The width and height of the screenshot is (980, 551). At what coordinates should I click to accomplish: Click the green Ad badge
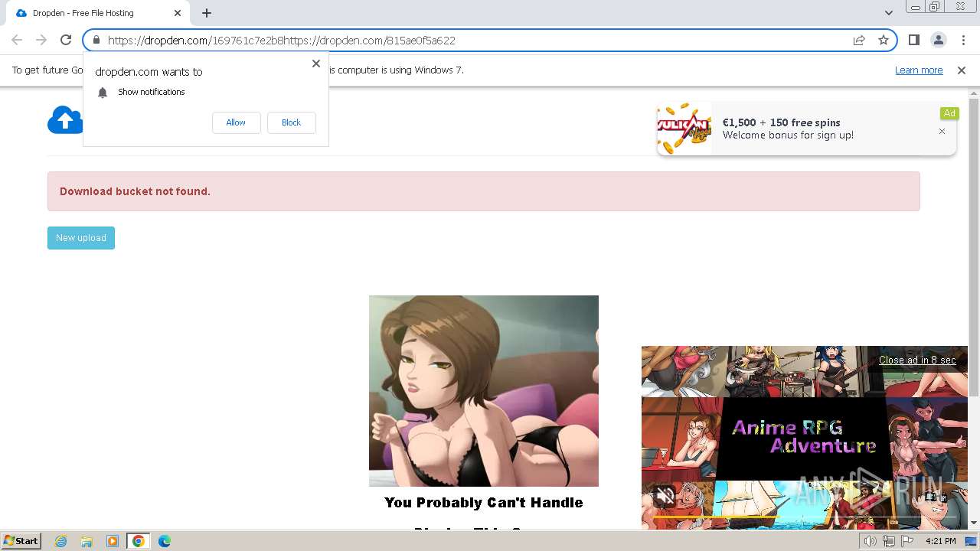[949, 113]
